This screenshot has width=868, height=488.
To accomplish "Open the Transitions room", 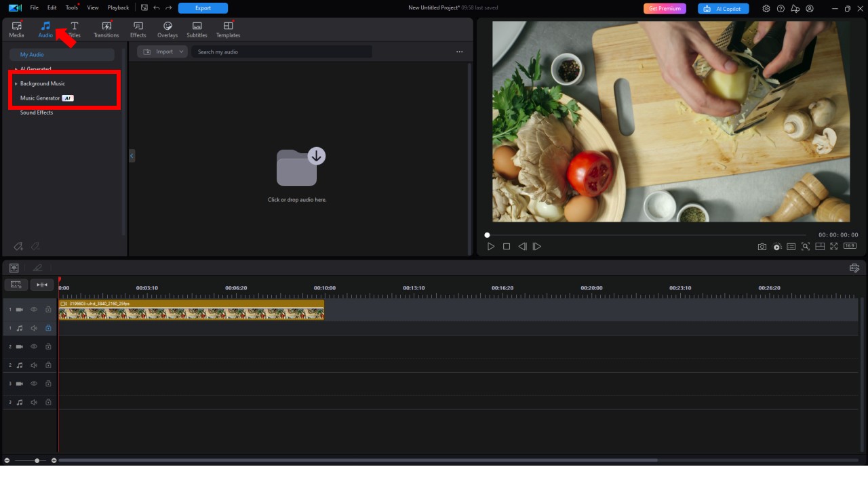I will 106,29.
